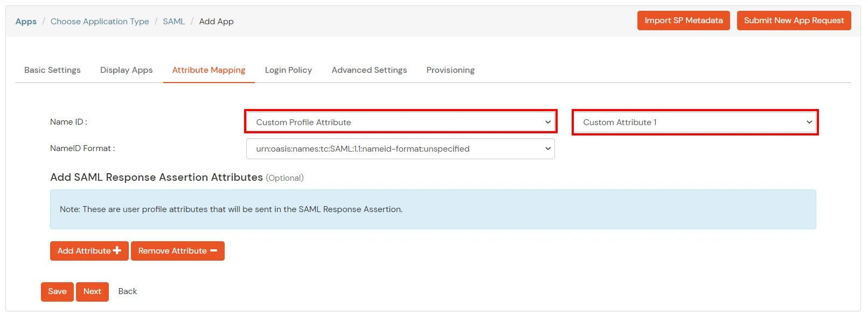This screenshot has width=868, height=320.
Task: Click the note about SAML Response Assertion
Action: [433, 209]
